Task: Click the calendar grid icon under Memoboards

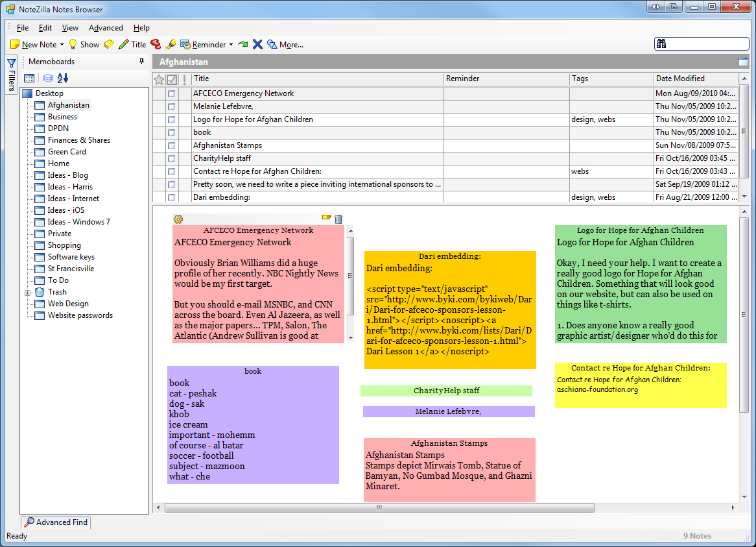Action: coord(29,78)
